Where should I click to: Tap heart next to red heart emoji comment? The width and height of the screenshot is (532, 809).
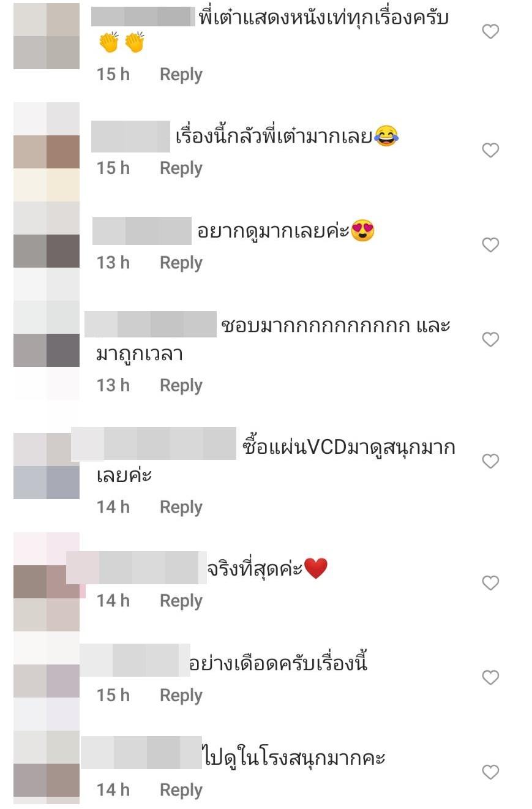490,582
